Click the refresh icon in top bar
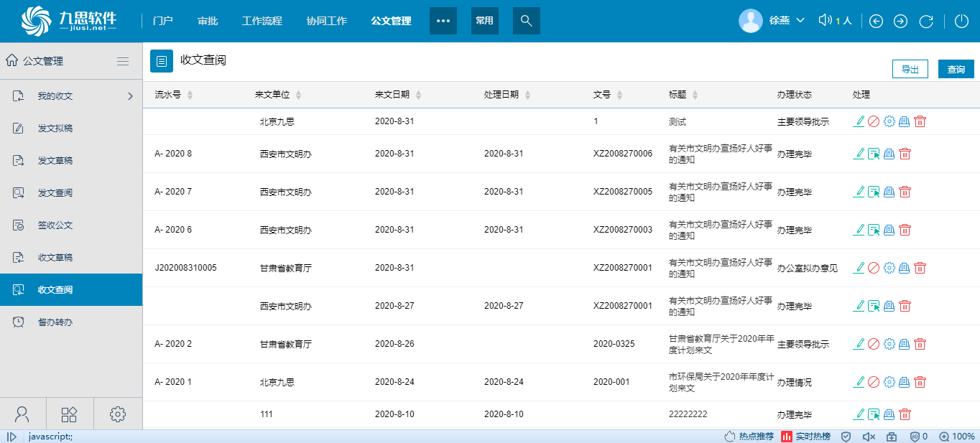 [x=926, y=21]
